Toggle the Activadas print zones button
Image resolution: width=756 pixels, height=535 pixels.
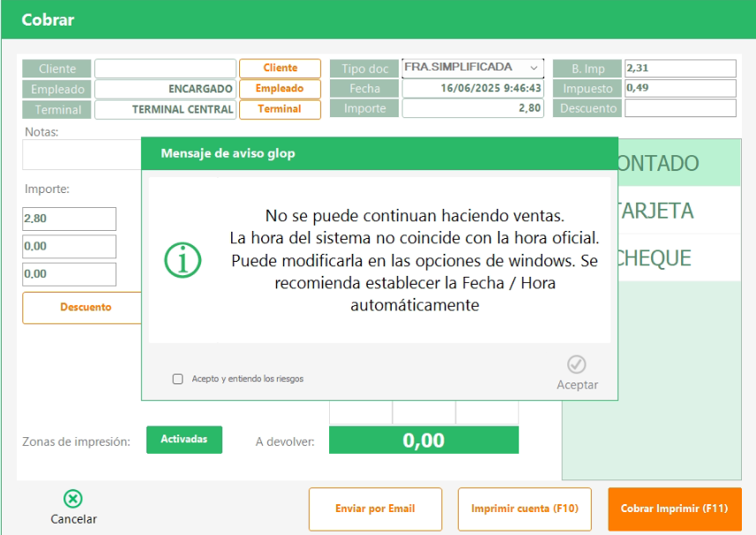coord(184,439)
